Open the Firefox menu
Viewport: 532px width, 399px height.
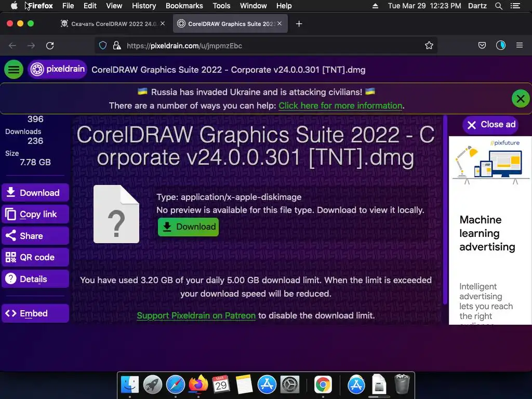[41, 6]
